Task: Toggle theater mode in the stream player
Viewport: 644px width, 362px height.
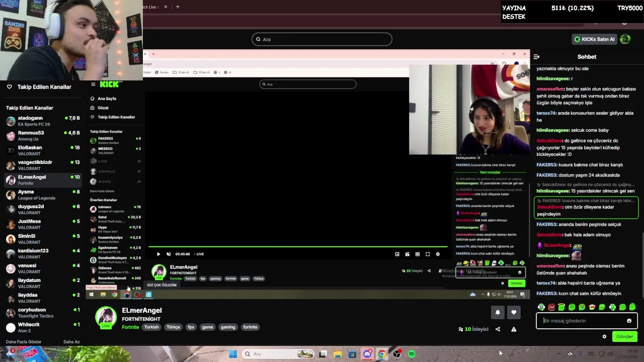Action: click(x=418, y=254)
